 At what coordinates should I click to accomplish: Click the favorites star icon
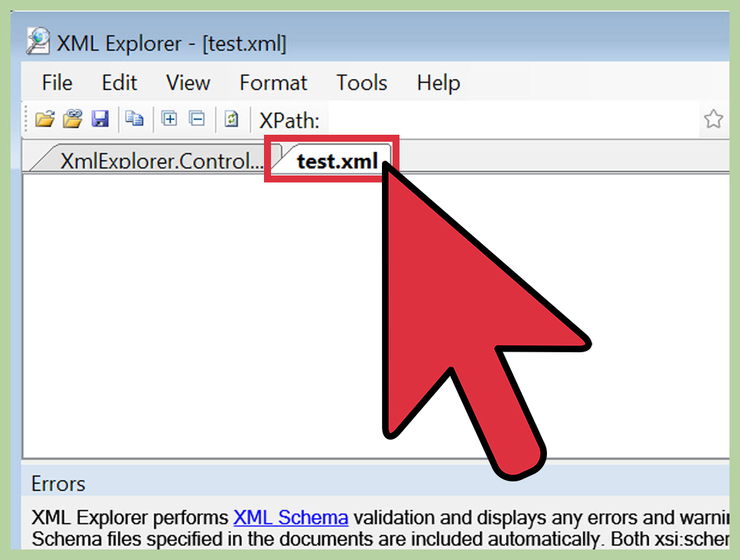[x=713, y=119]
